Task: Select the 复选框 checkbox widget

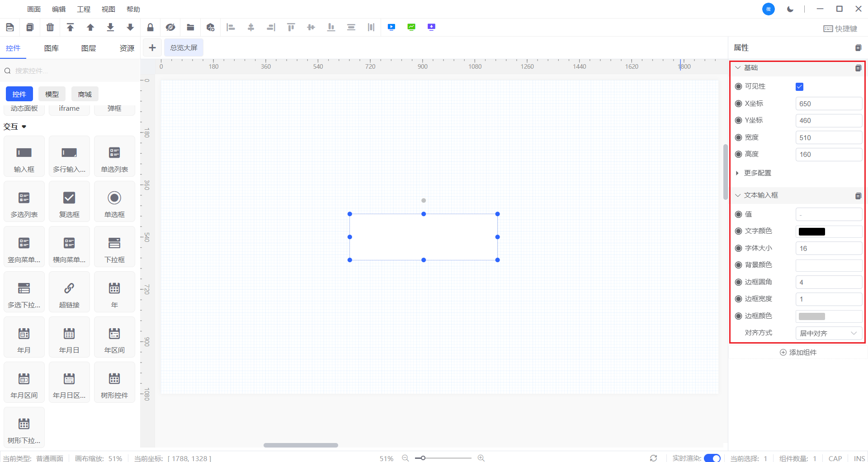Action: click(x=69, y=202)
